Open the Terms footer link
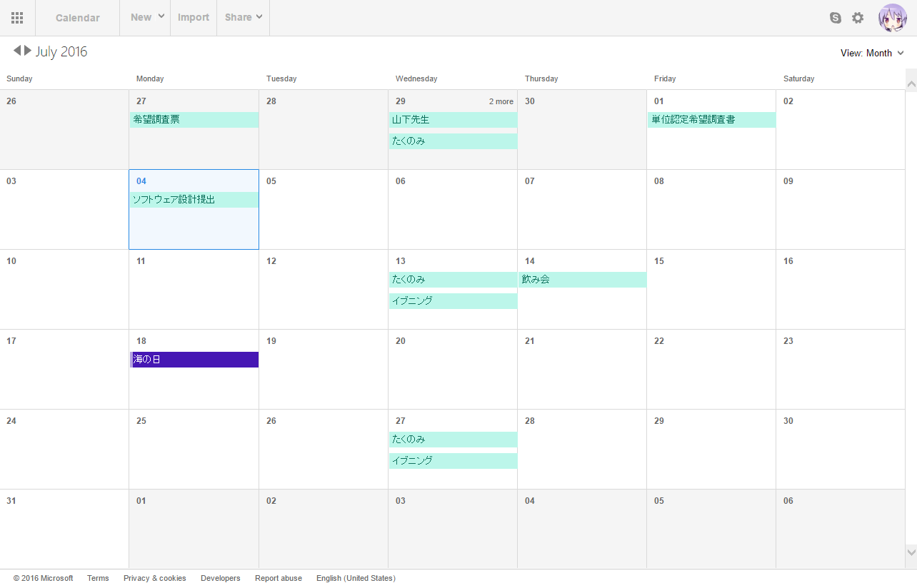The width and height of the screenshot is (917, 588). pyautogui.click(x=98, y=578)
